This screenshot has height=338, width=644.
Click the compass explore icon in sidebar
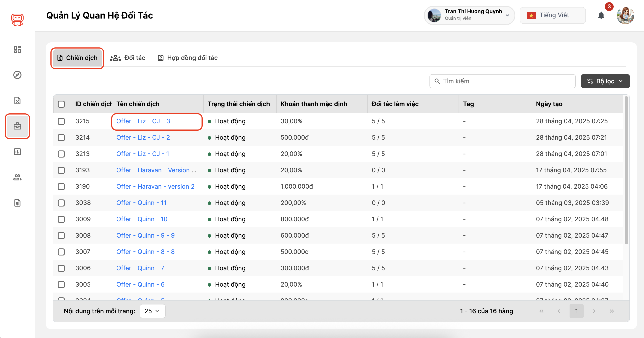point(17,75)
